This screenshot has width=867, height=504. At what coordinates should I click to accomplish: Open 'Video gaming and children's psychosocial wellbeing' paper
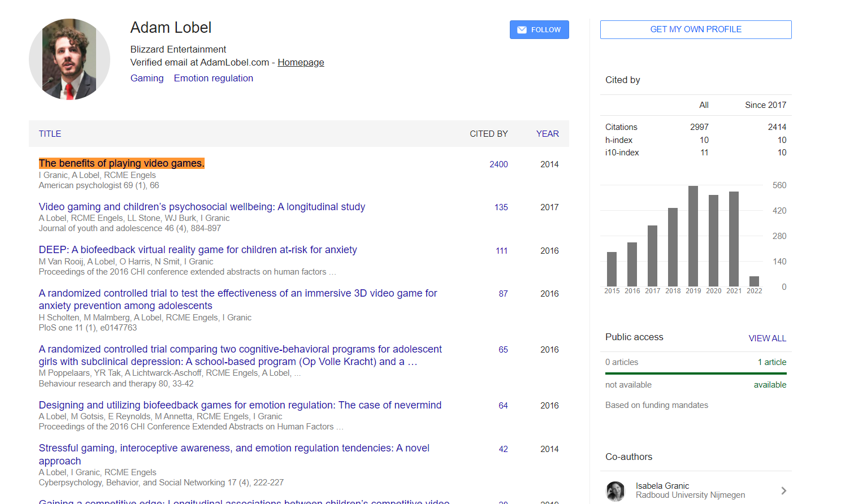(x=202, y=207)
